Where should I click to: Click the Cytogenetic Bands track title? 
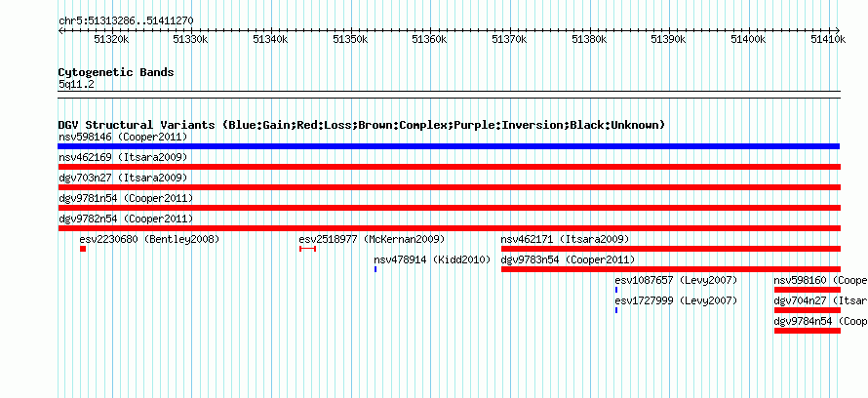coord(116,72)
